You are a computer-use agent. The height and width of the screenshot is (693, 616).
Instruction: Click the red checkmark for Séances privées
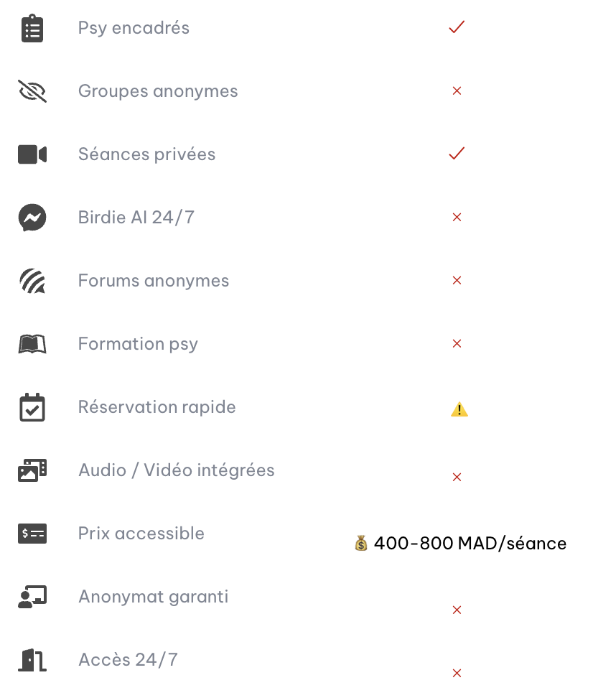(x=457, y=154)
